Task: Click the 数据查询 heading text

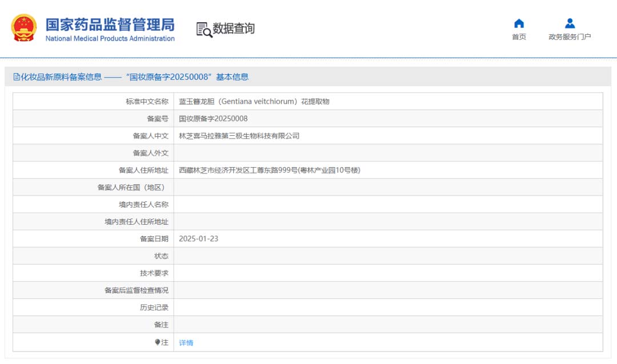Action: pyautogui.click(x=234, y=29)
